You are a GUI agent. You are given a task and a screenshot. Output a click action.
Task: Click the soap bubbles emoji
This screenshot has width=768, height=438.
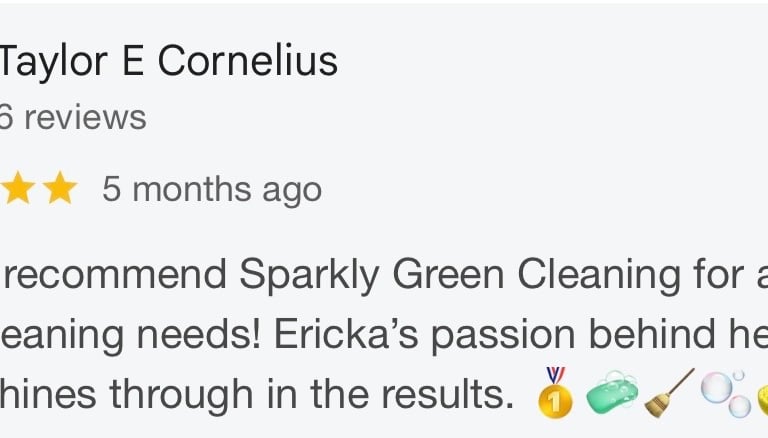point(725,393)
